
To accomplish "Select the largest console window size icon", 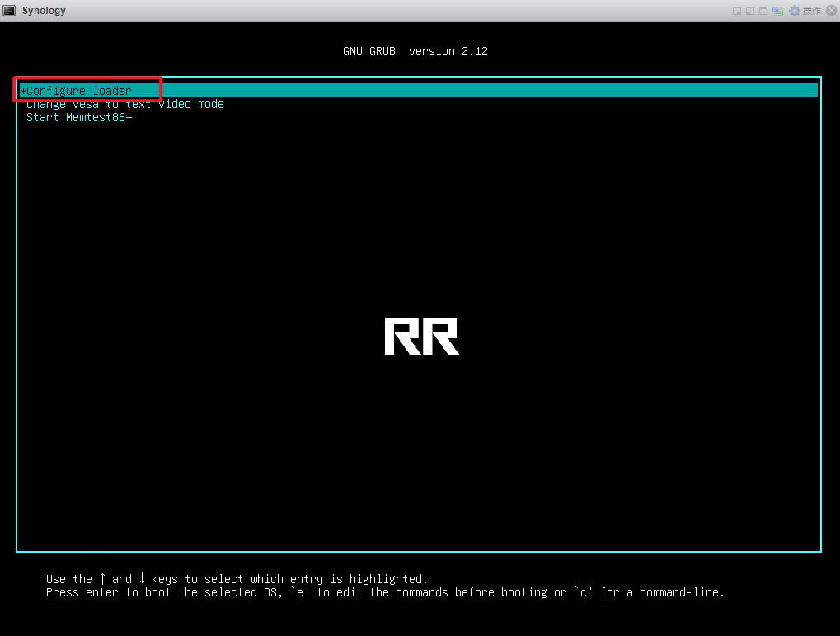I will [763, 11].
